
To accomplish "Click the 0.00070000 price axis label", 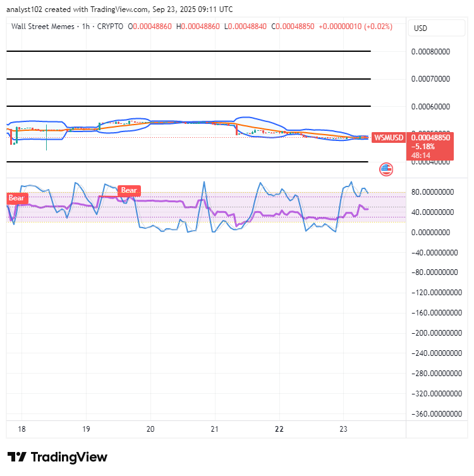I will click(x=430, y=79).
